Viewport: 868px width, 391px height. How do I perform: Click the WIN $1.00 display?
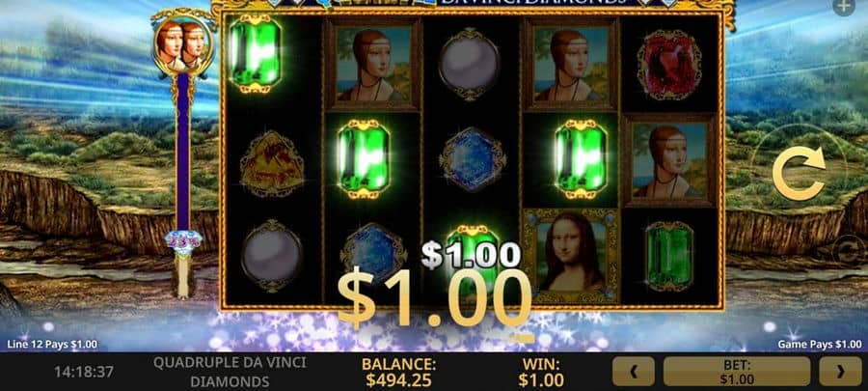541,372
